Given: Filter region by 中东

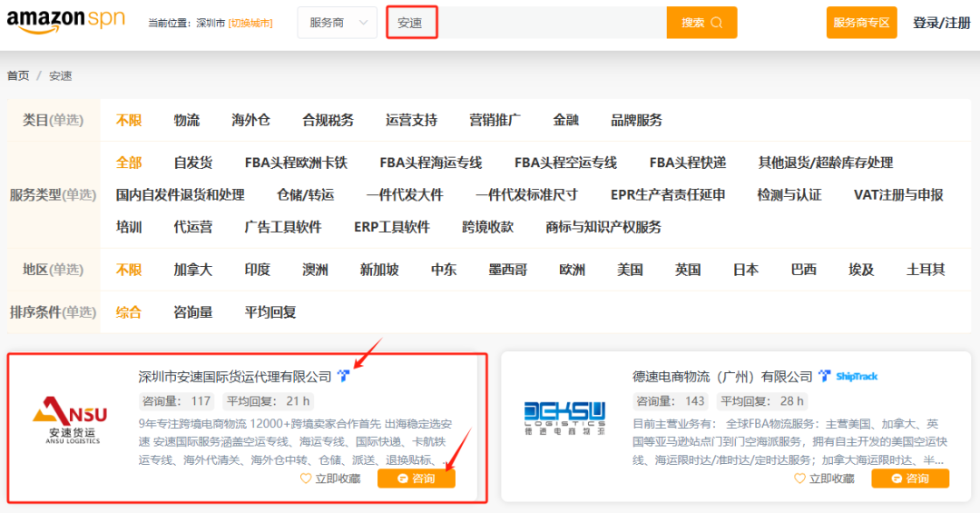Looking at the screenshot, I should click(x=444, y=270).
